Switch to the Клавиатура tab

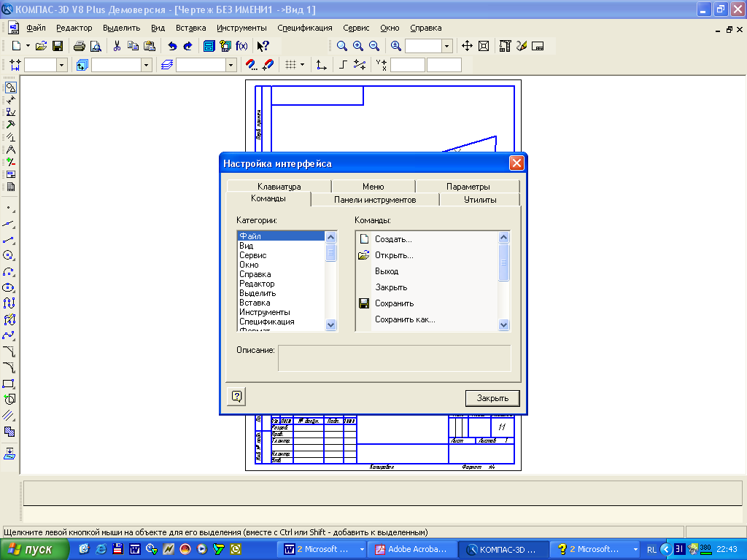[x=279, y=186]
